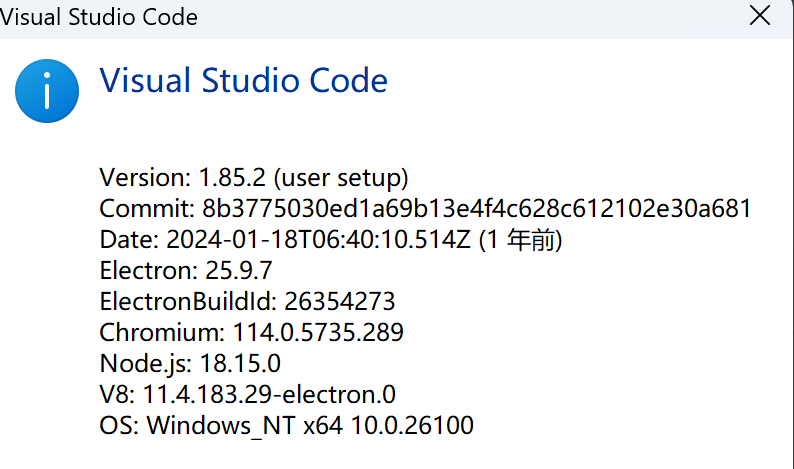
Task: Click the long commit hash value
Action: pyautogui.click(x=476, y=209)
